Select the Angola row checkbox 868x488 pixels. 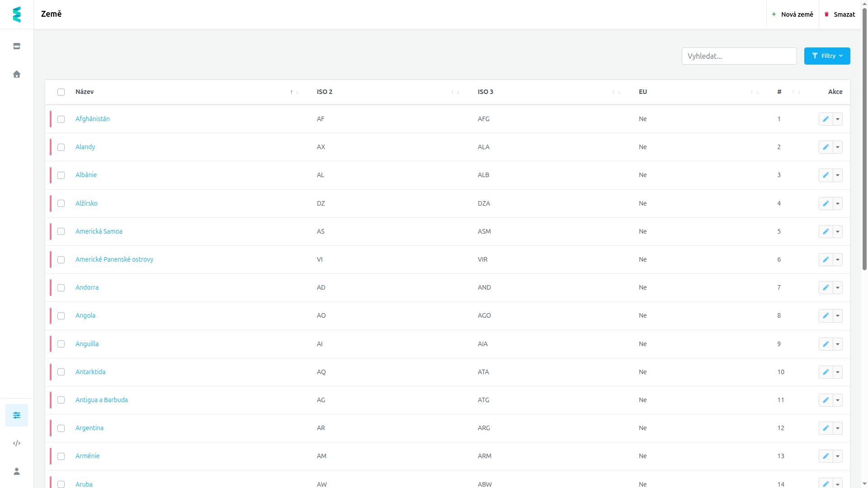(61, 316)
